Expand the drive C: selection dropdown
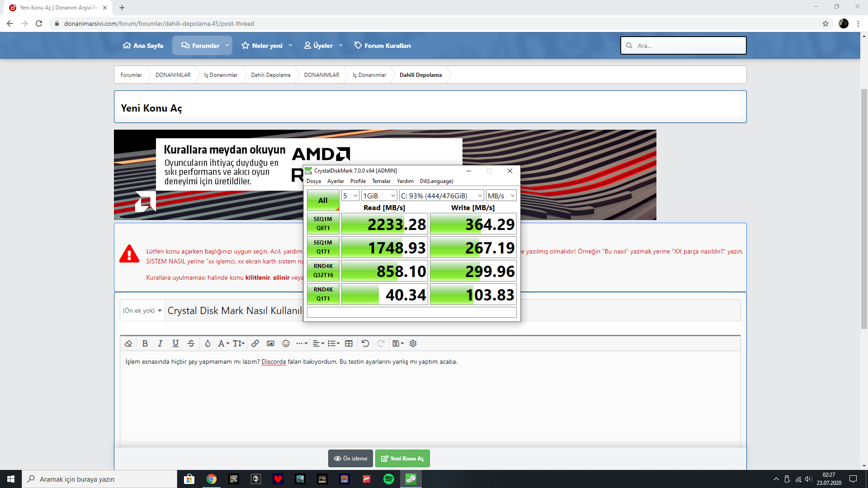 coord(441,196)
